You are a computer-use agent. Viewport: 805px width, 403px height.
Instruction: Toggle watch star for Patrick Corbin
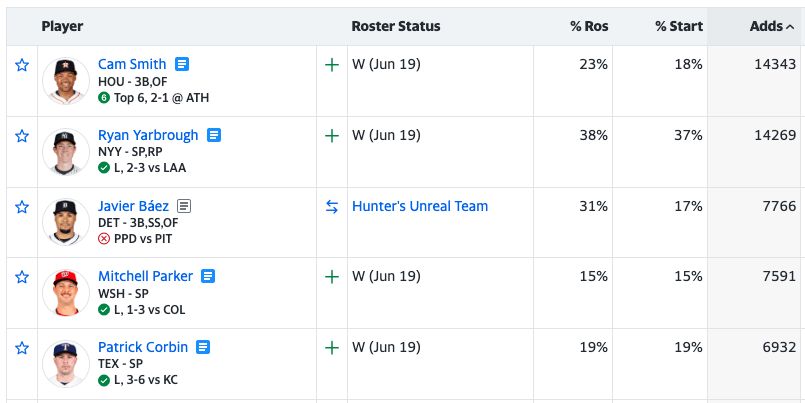[22, 348]
